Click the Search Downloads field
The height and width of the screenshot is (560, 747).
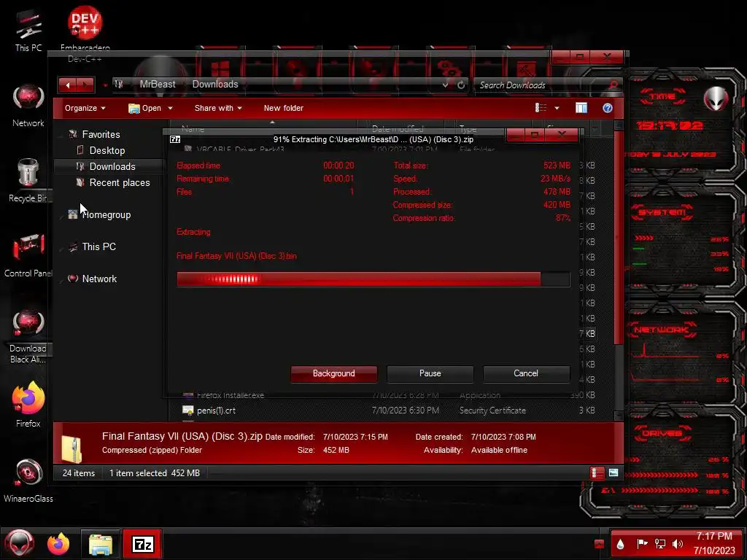[541, 85]
